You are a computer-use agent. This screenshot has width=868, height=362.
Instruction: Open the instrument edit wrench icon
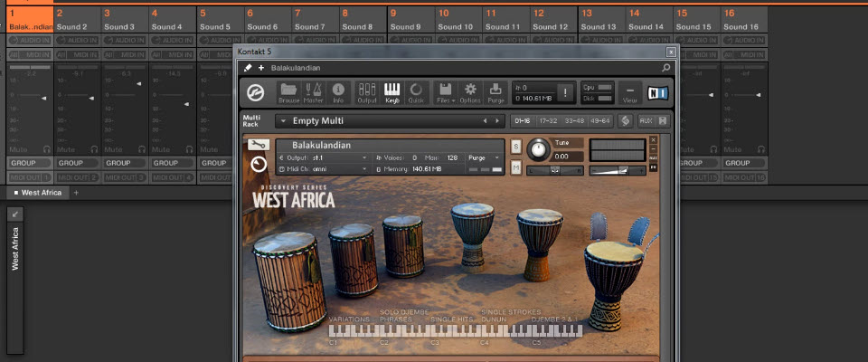coord(258,145)
